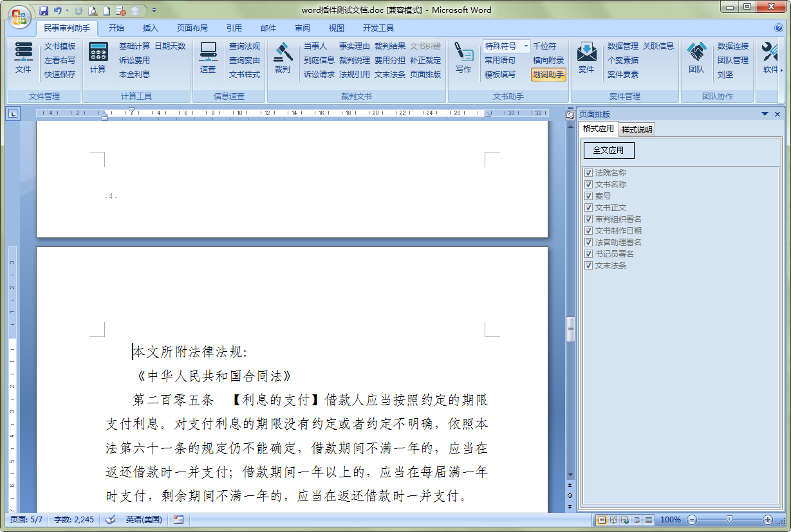The height and width of the screenshot is (532, 791).
Task: Open Word Help question mark icon
Action: (x=779, y=28)
